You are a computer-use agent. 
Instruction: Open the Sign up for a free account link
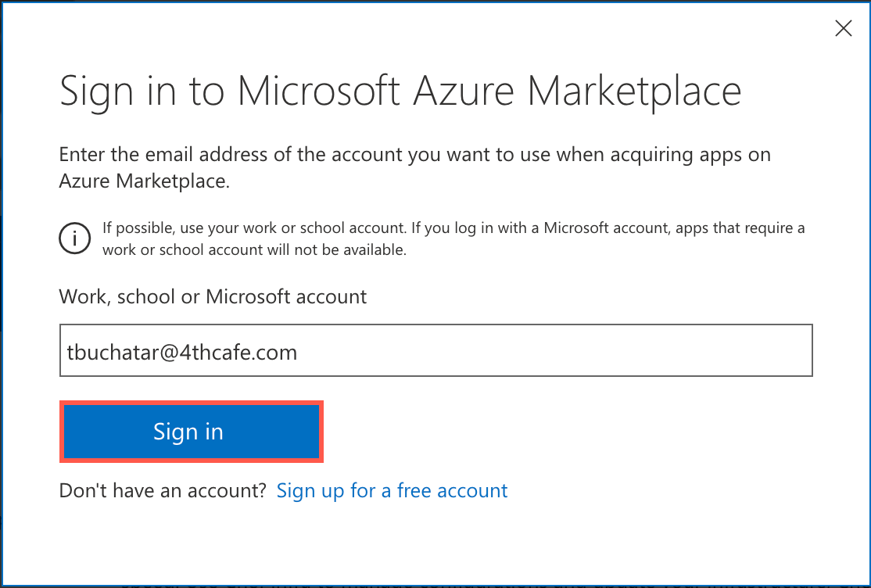pos(392,491)
